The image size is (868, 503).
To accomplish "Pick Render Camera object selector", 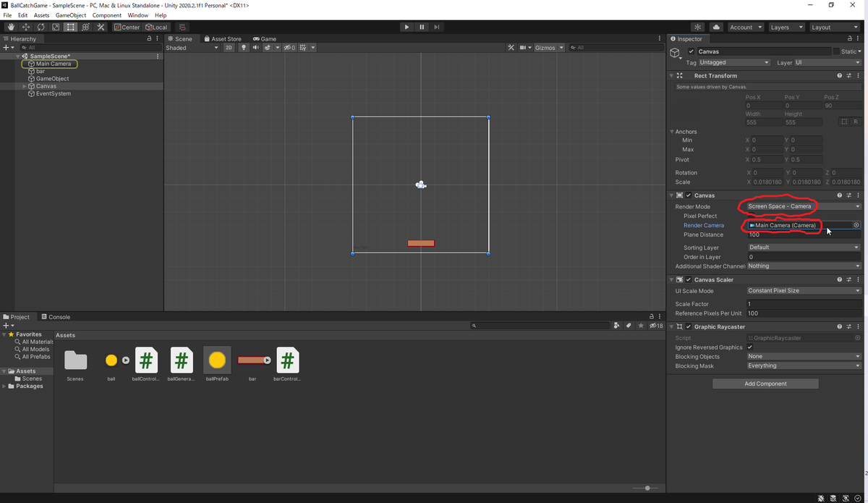I will pos(856,225).
